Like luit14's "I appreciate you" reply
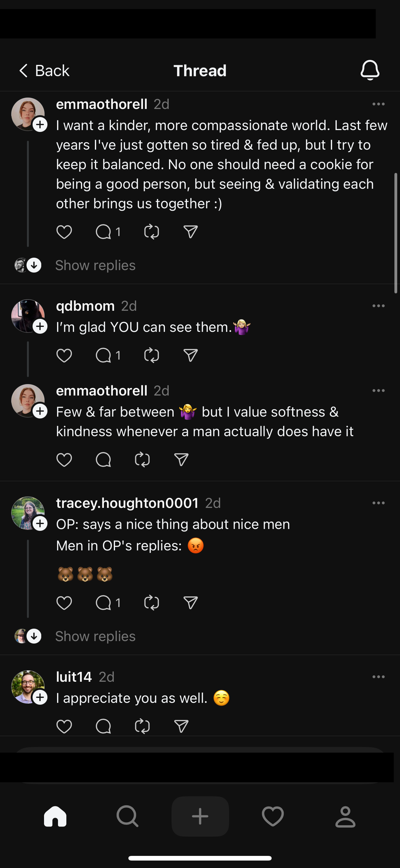The image size is (400, 868). tap(64, 726)
